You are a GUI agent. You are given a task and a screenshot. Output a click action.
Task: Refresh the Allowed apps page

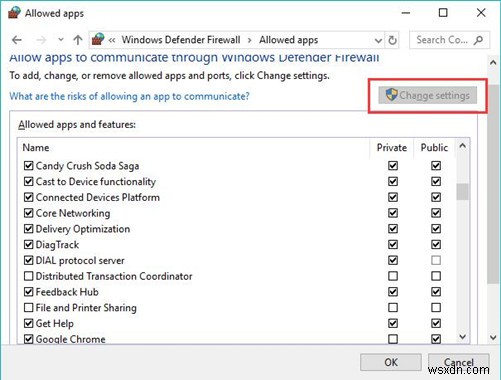pyautogui.click(x=392, y=40)
